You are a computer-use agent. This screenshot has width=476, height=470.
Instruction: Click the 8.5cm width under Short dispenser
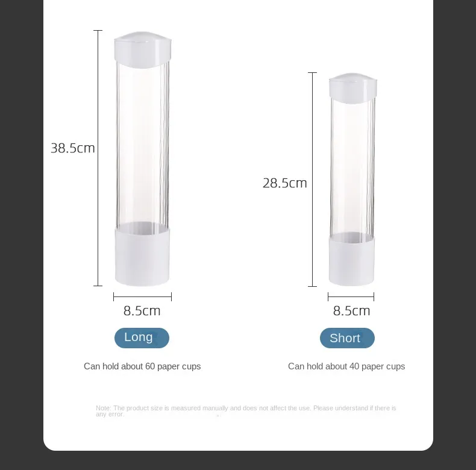[351, 310]
